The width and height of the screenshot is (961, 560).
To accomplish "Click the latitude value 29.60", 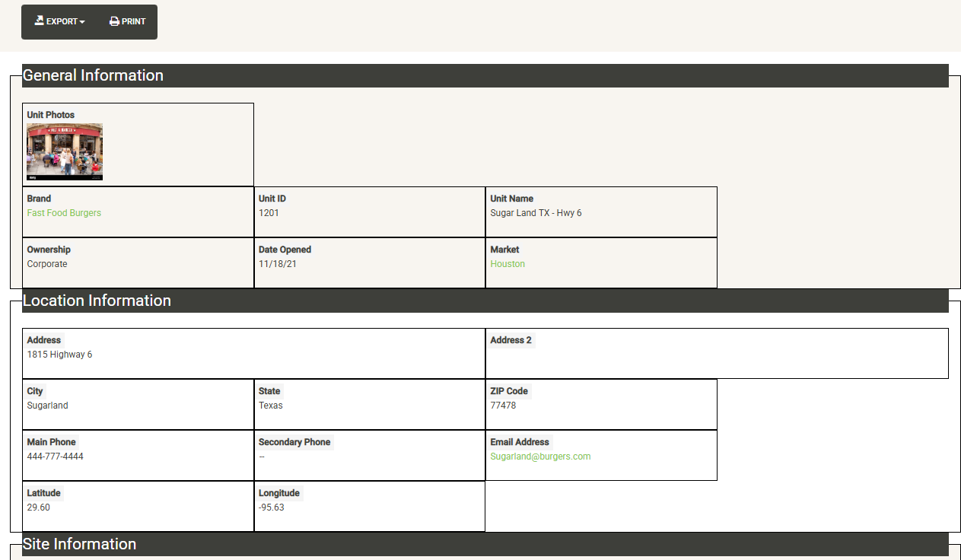I will pyautogui.click(x=38, y=508).
